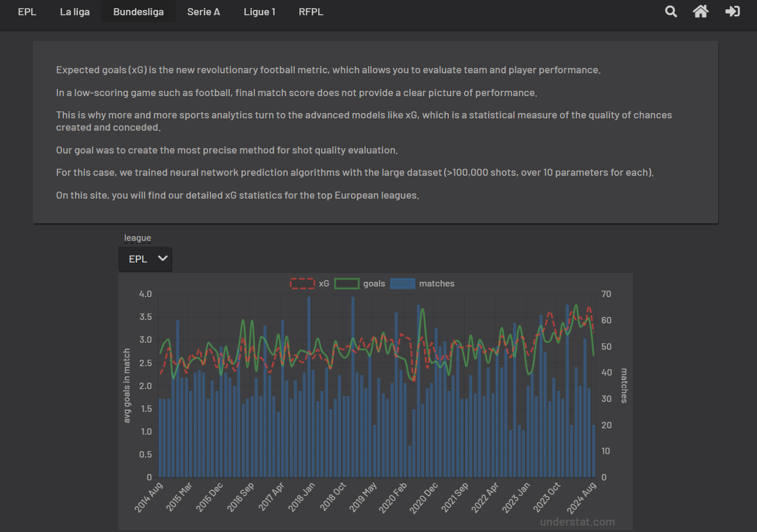Click the tallest bar near 2018 Jan
The width and height of the screenshot is (757, 532).
309,387
